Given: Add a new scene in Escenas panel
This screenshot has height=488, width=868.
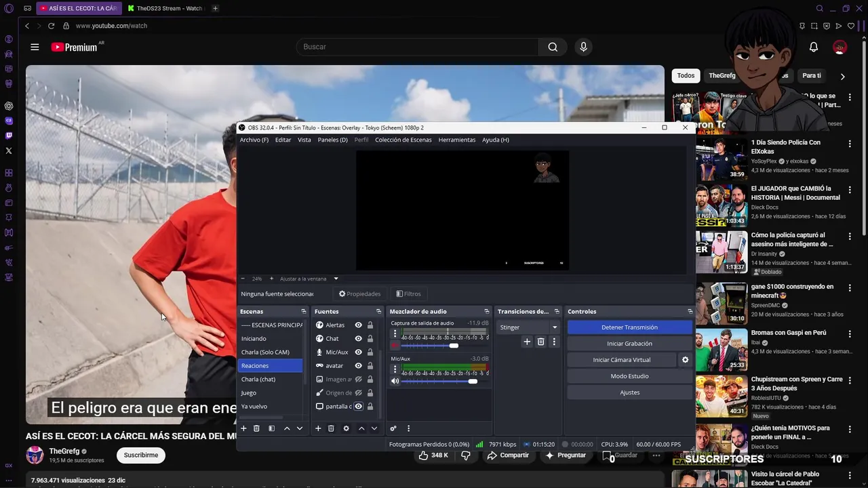Looking at the screenshot, I should click(243, 428).
